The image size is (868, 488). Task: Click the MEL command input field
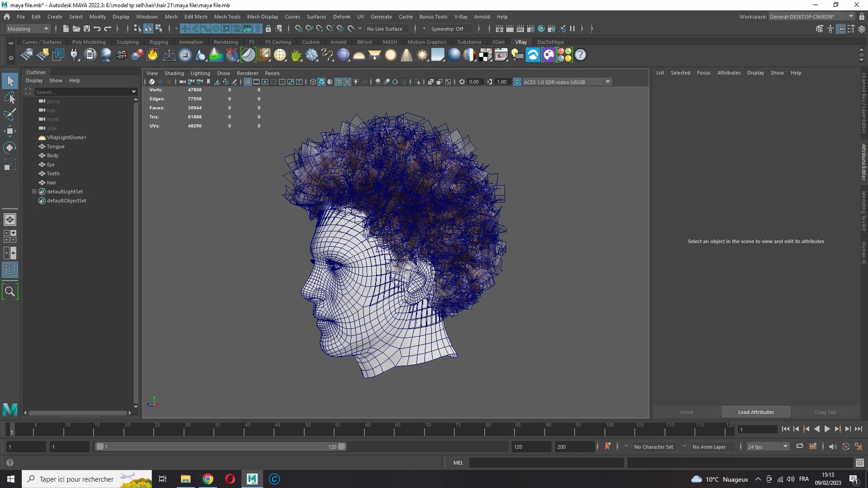tap(546, 463)
